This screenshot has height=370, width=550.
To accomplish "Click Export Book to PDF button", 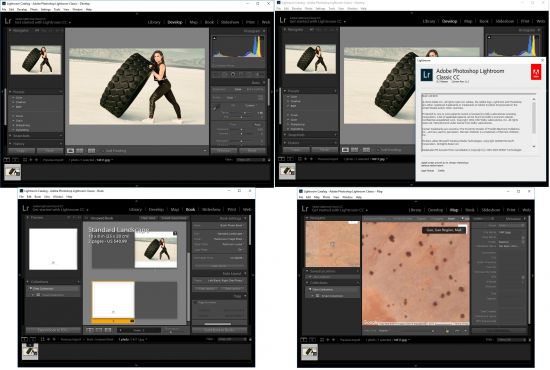I will pyautogui.click(x=53, y=330).
